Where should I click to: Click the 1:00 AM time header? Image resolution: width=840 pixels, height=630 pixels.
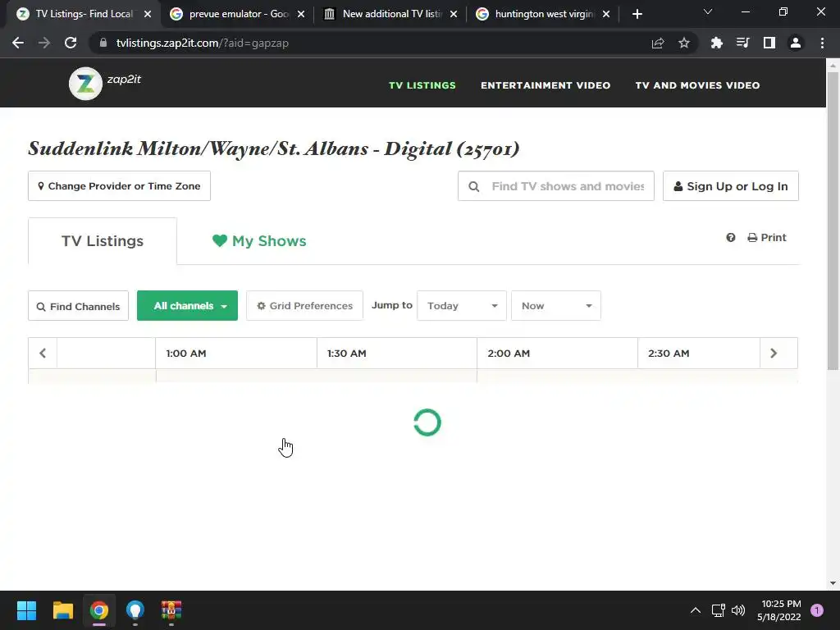click(236, 353)
